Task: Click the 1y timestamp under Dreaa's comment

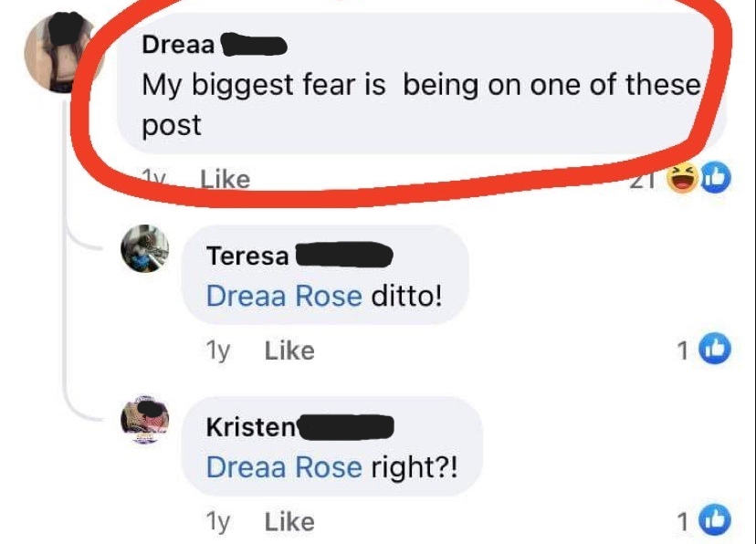Action: (x=153, y=179)
